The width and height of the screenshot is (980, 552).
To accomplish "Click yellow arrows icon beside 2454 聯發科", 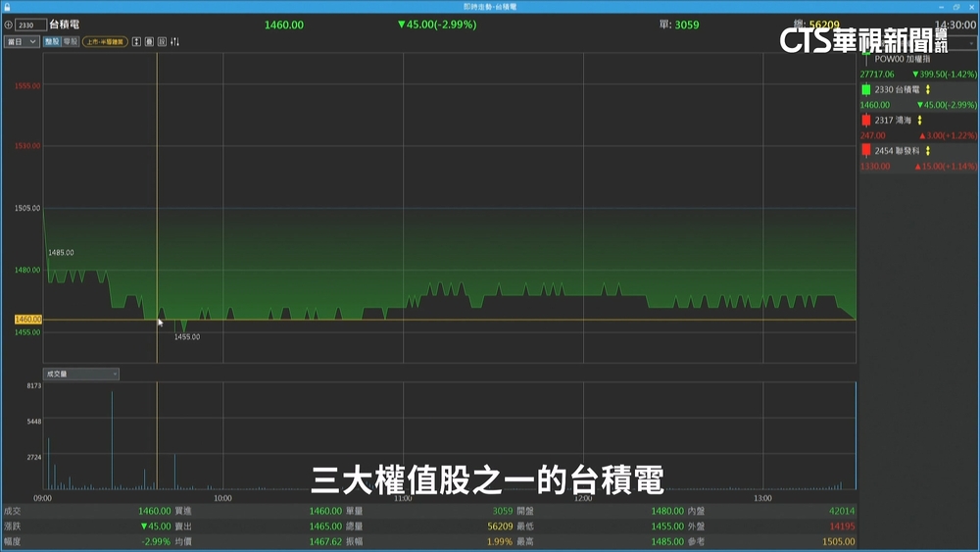I will coord(927,151).
